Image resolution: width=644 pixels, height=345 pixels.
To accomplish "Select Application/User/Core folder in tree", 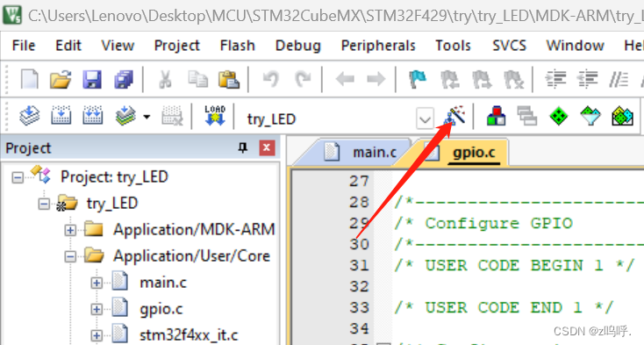I will click(x=191, y=255).
